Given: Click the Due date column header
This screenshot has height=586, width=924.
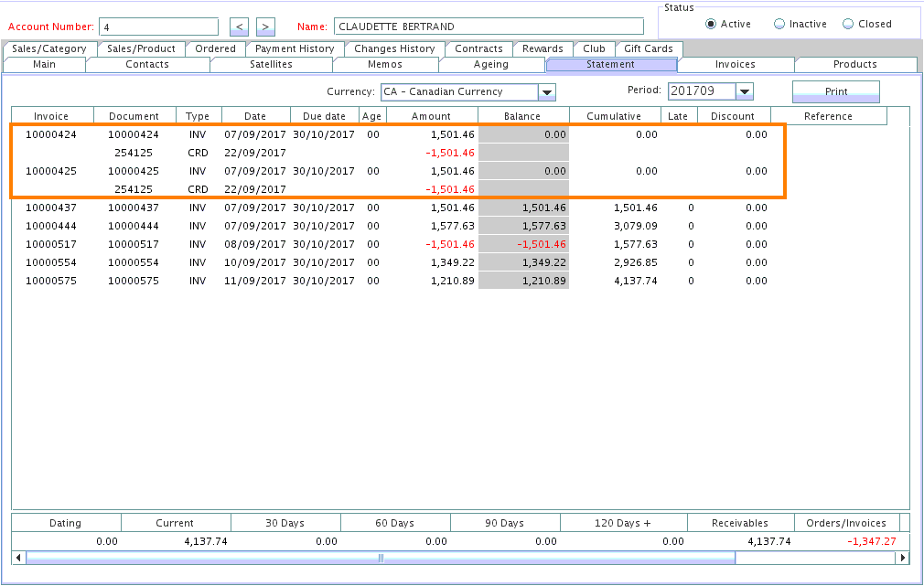Looking at the screenshot, I should 324,116.
